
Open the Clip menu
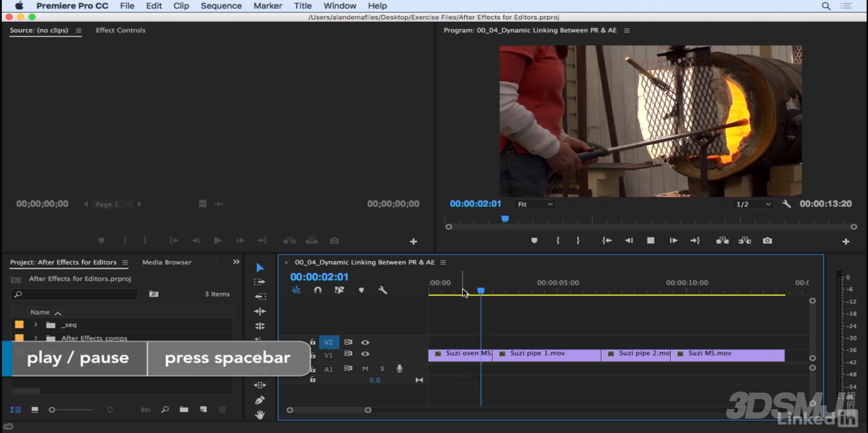pos(181,6)
